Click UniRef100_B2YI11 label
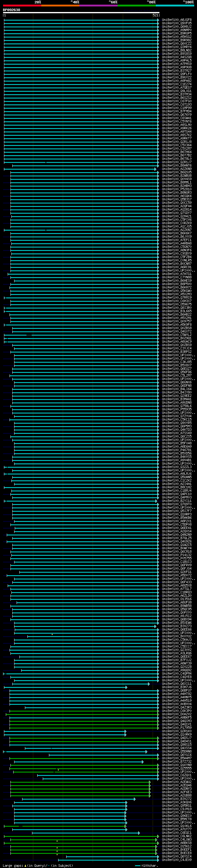The image size is (197, 868). click(177, 501)
